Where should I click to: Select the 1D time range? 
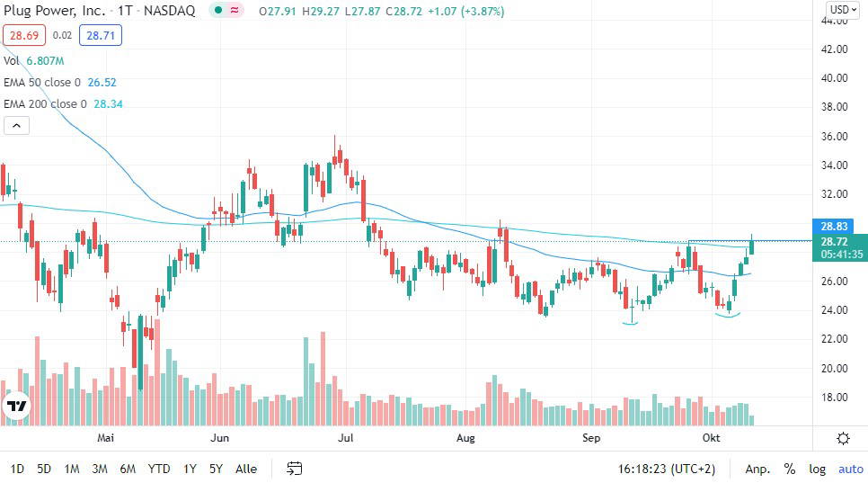click(17, 469)
